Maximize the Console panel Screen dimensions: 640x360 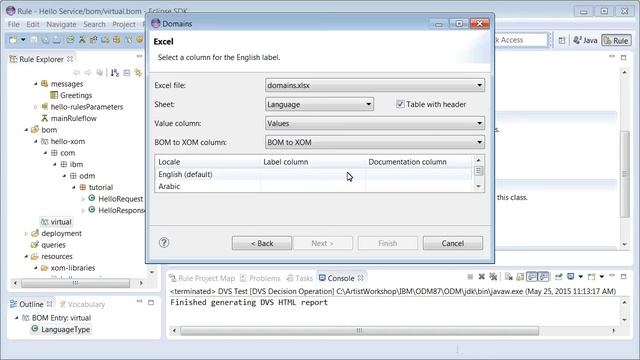pyautogui.click(x=623, y=277)
